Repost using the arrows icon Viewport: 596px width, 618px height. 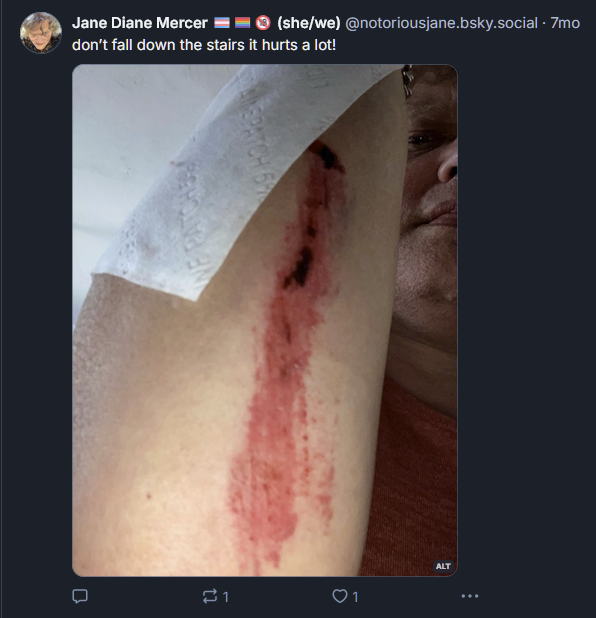click(210, 596)
